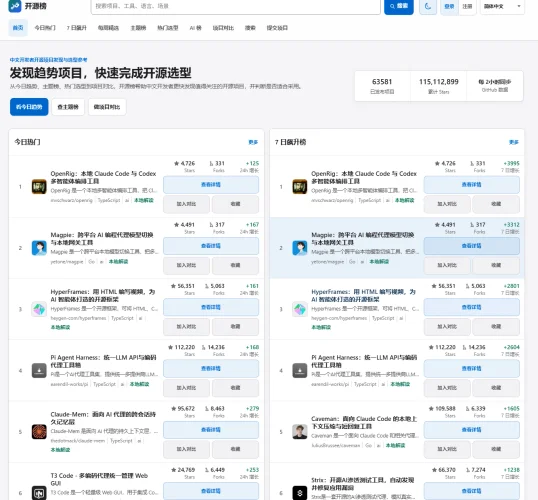The height and width of the screenshot is (500, 538).
Task: Open the 热门选型 nav tab
Action: pos(168,28)
